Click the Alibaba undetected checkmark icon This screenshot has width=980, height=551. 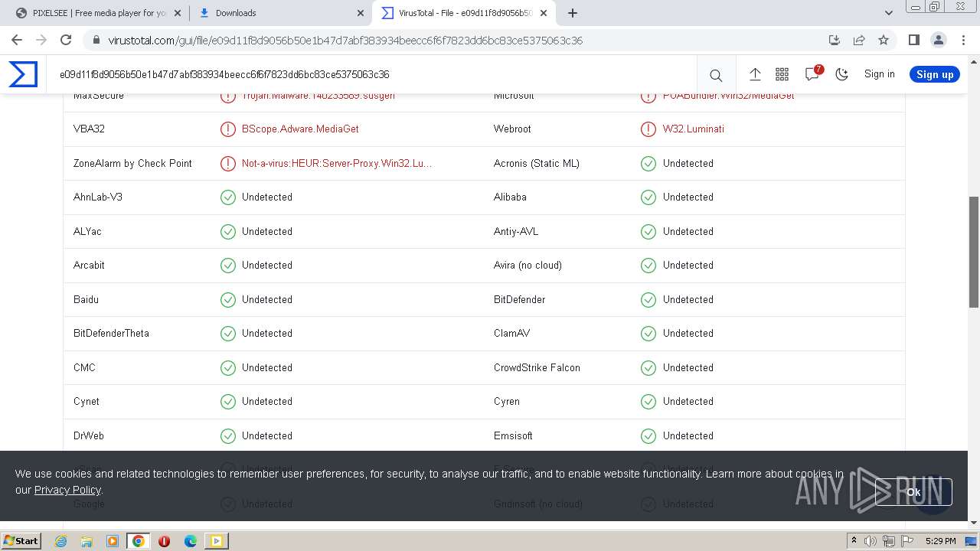(648, 197)
